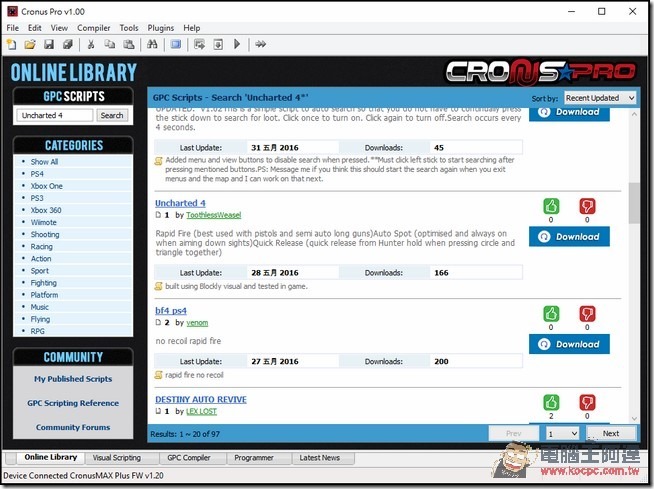The width and height of the screenshot is (654, 489).
Task: Thumbs up the Uncharted 4 script
Action: [551, 206]
